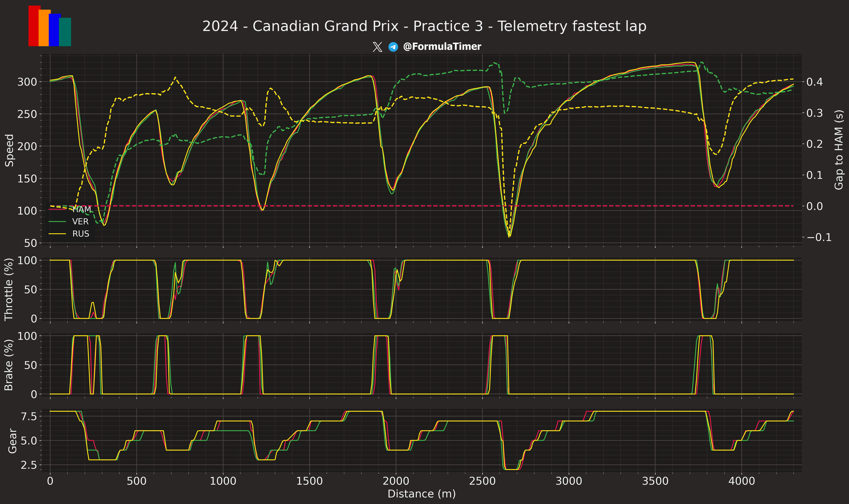Click the "Distance (m)" axis label
Image resolution: width=849 pixels, height=504 pixels.
(421, 493)
